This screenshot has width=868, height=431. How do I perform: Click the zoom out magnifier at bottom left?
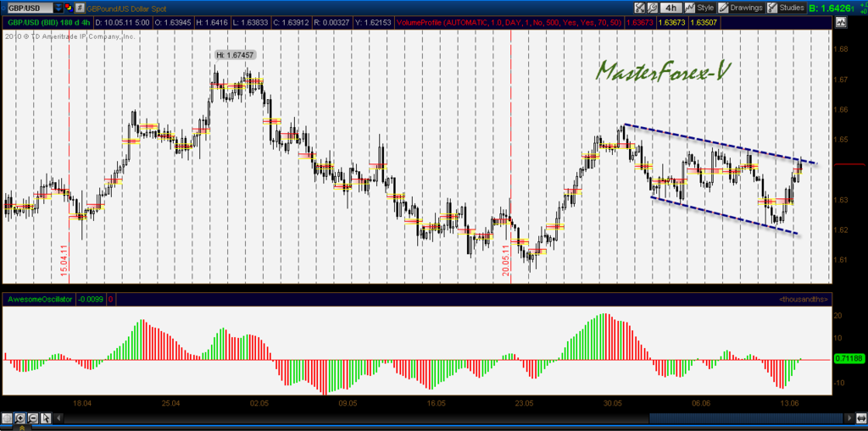(33, 418)
